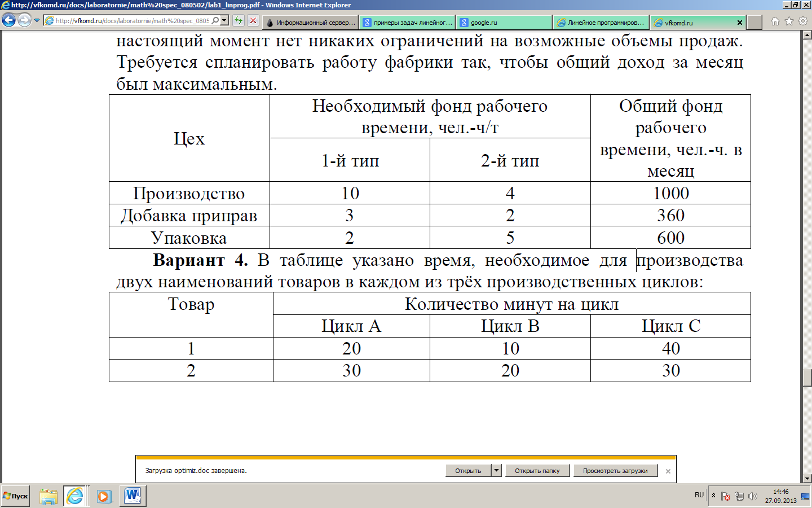The width and height of the screenshot is (812, 508).
Task: Expand the address bar autocomplete dropdown
Action: point(224,21)
